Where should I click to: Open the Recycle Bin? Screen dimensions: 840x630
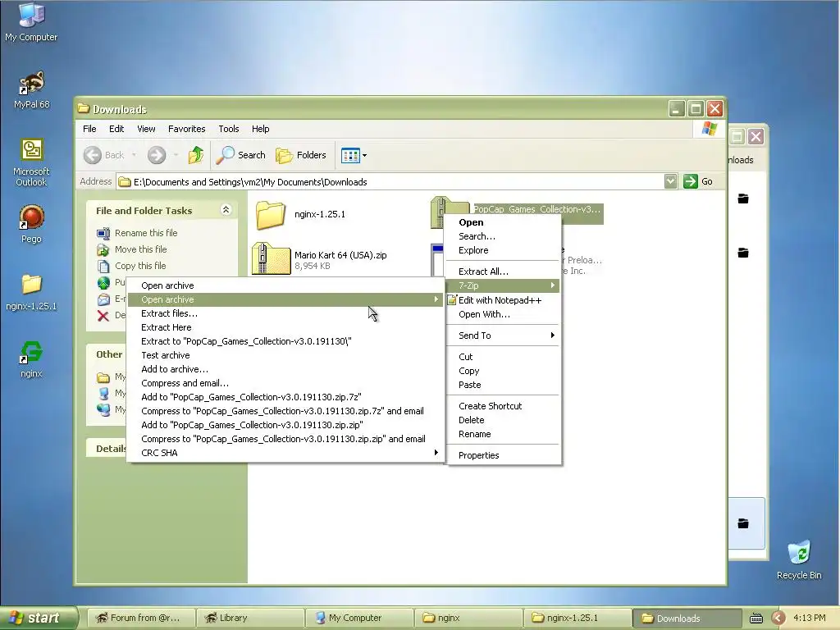pos(799,559)
